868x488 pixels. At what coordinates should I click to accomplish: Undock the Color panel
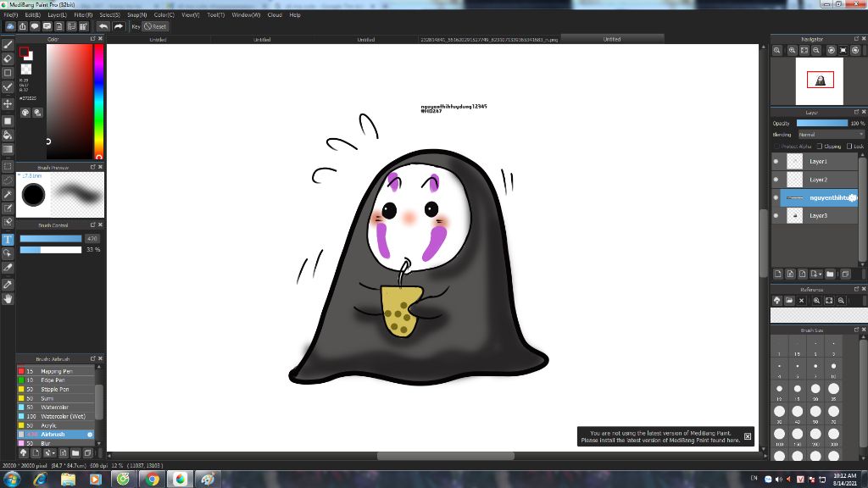coord(92,39)
